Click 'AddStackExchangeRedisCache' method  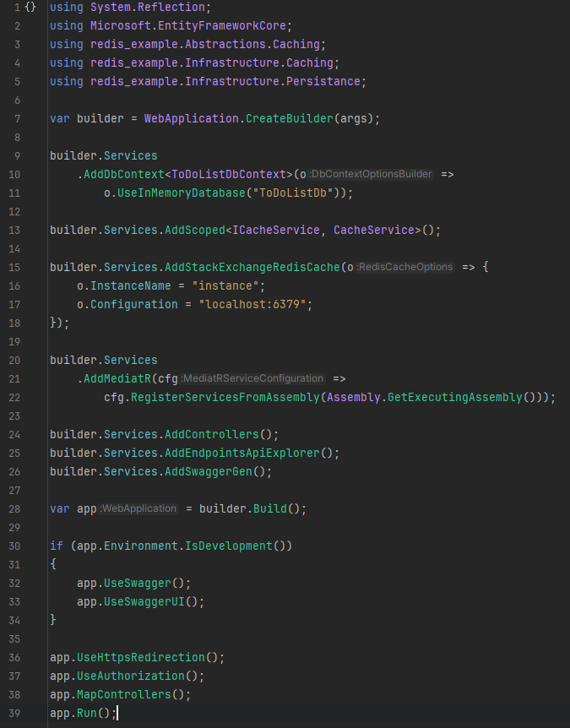point(252,267)
